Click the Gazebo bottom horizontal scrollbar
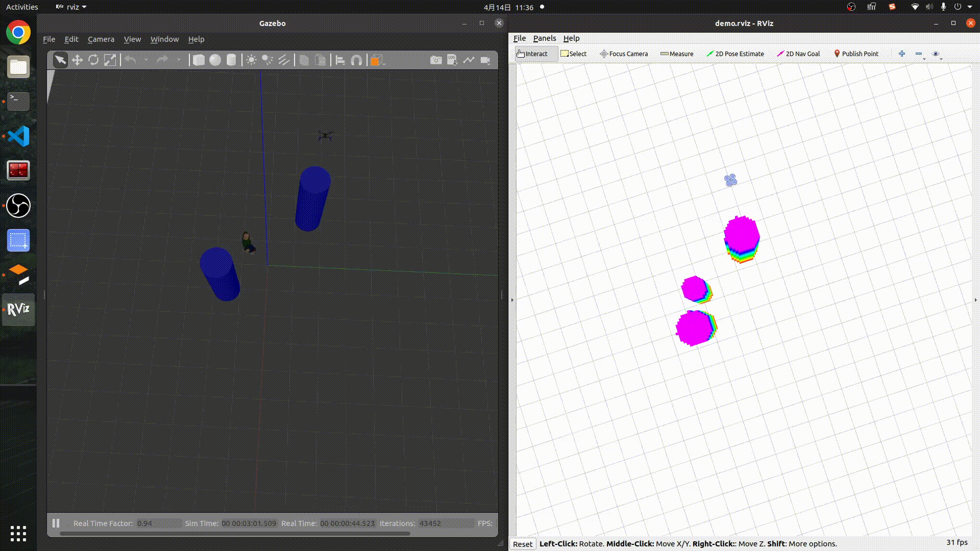980x551 pixels. click(x=235, y=534)
